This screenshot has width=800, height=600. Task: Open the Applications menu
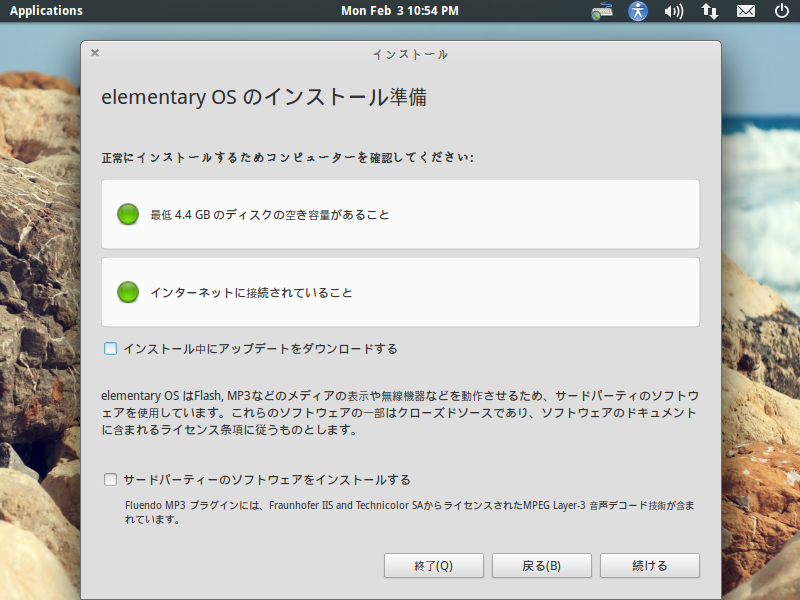click(46, 11)
